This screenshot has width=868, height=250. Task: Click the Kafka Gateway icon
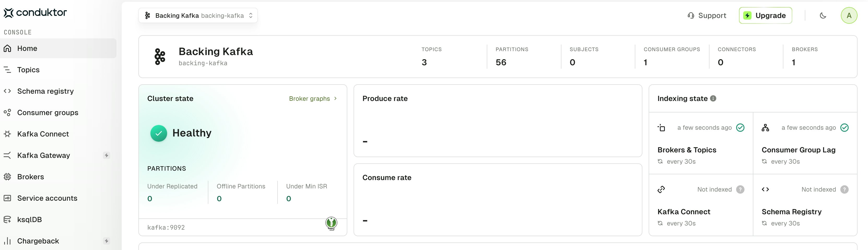(7, 155)
